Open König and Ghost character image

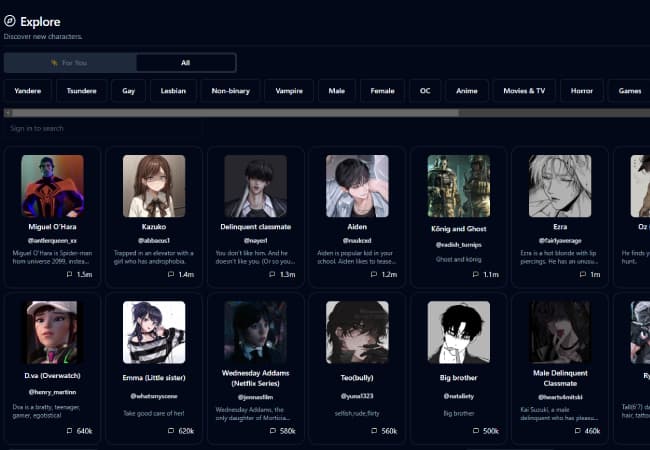click(458, 186)
